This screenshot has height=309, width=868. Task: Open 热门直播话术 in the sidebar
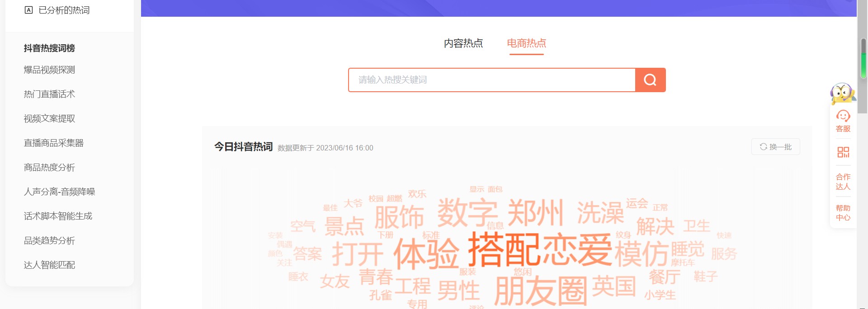(49, 94)
